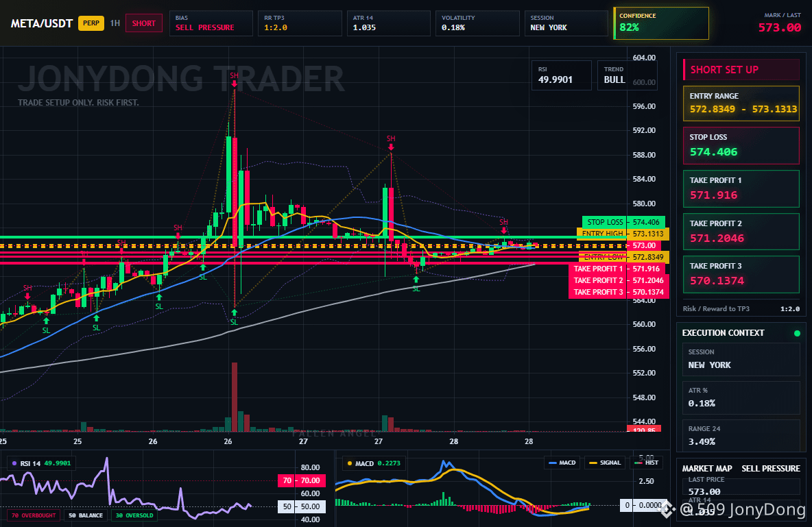Click the ATR 14 1.035 card
The image size is (812, 527).
(x=388, y=23)
